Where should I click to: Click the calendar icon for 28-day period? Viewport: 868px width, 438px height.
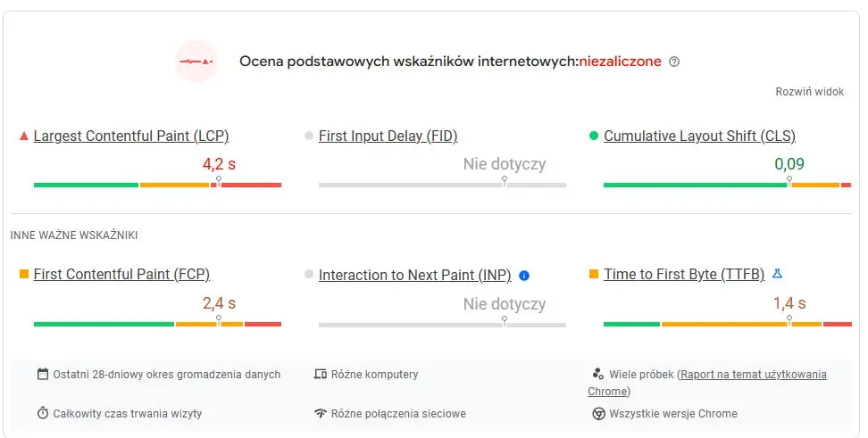[43, 375]
